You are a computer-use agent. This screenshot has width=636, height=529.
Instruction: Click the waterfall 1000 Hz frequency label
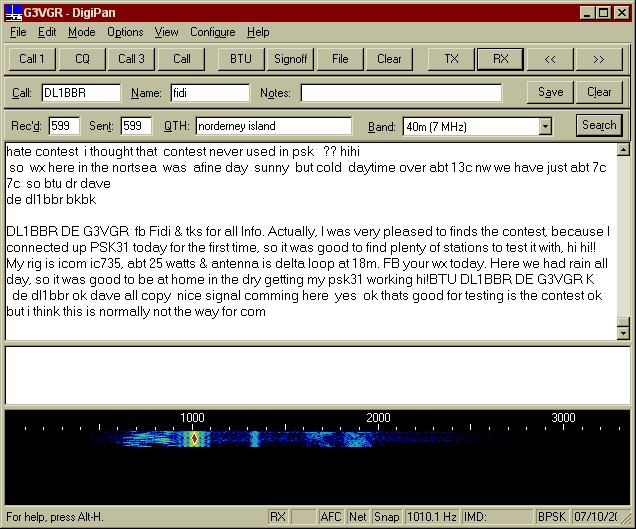(192, 417)
